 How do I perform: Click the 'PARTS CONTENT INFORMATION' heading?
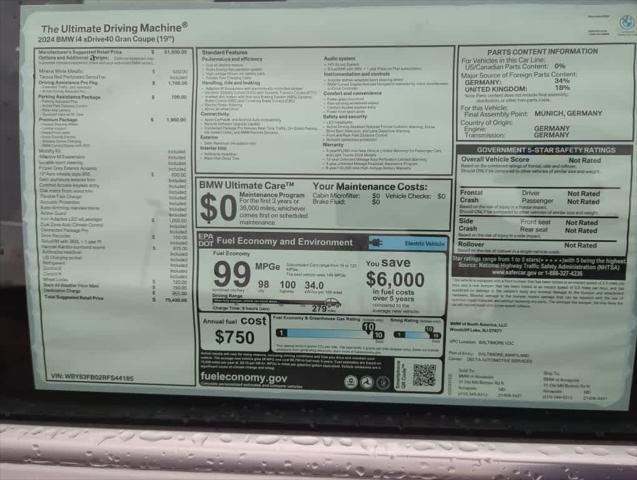(x=543, y=52)
